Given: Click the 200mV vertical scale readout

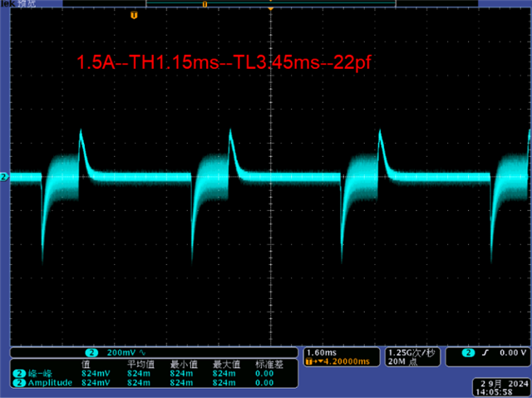Looking at the screenshot, I should click(x=121, y=352).
